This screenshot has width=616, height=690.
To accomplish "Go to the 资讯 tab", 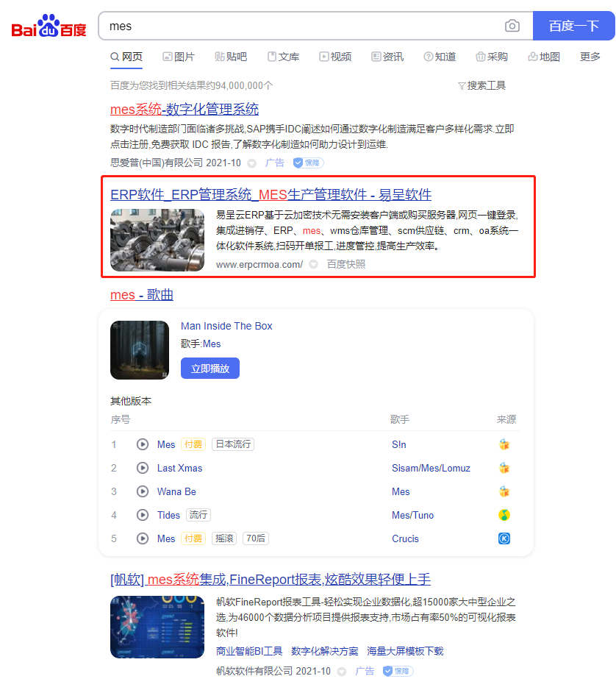I will [387, 57].
